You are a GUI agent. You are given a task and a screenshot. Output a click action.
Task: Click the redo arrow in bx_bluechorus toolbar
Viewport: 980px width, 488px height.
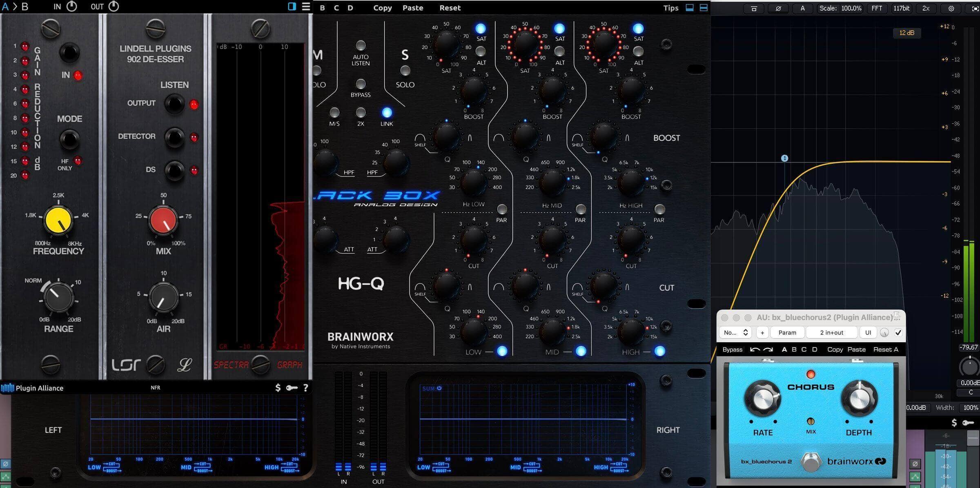coord(768,350)
